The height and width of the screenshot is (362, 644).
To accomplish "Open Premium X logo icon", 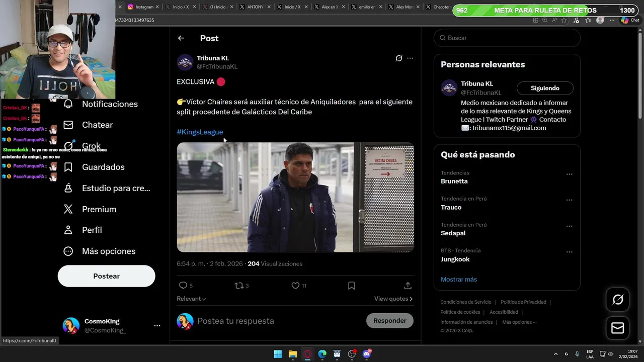I will (68, 209).
